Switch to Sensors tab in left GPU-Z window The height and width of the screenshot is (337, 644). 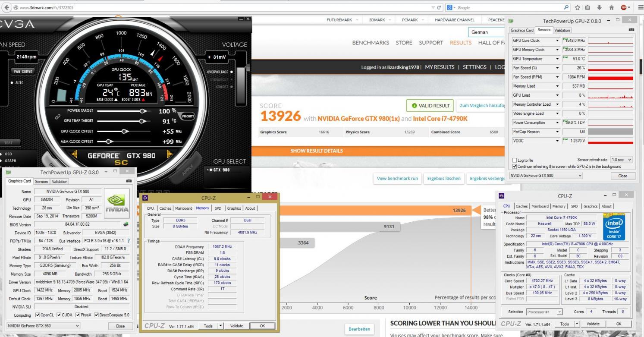pos(41,182)
